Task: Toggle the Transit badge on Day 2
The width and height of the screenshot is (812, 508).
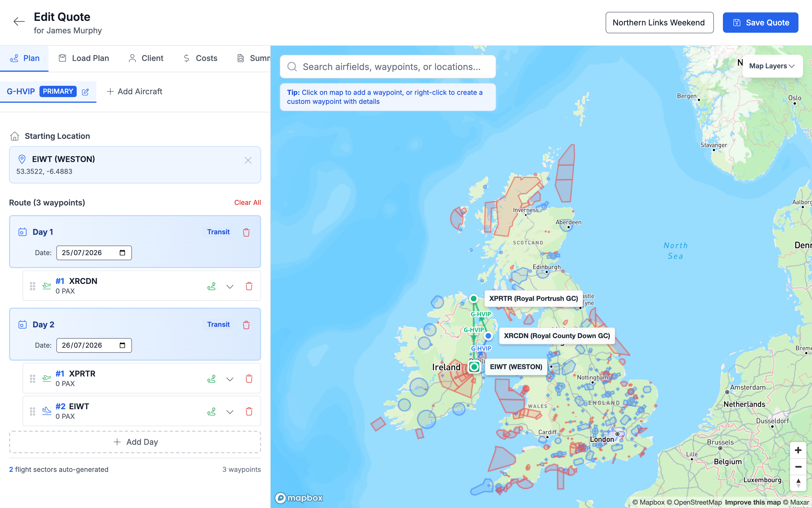Action: (x=218, y=325)
